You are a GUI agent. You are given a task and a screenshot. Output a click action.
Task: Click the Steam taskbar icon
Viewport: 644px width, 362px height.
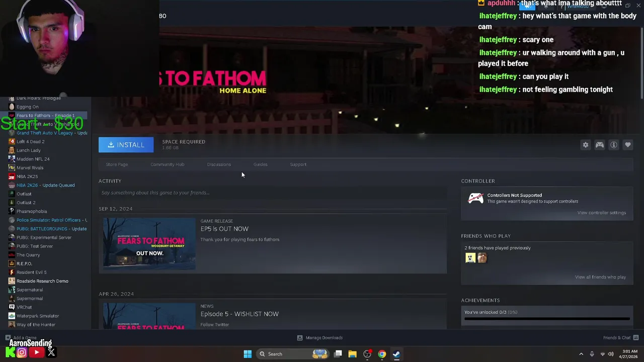click(396, 354)
